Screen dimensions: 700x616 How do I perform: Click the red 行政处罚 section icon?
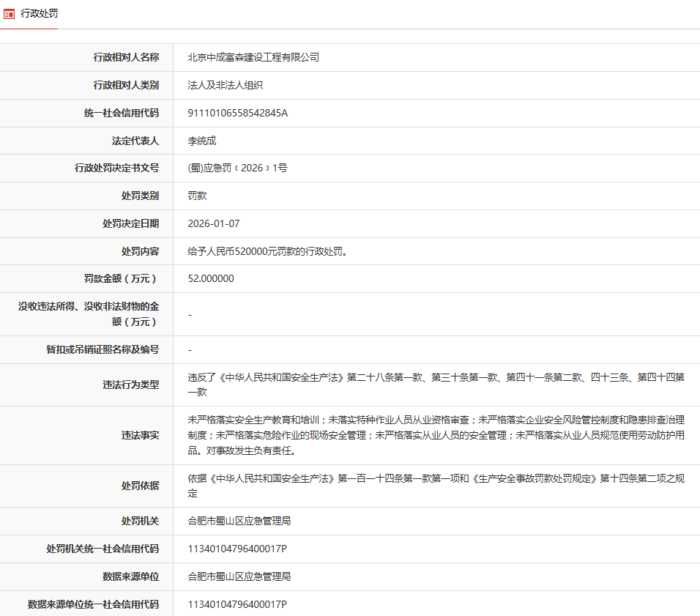9,14
